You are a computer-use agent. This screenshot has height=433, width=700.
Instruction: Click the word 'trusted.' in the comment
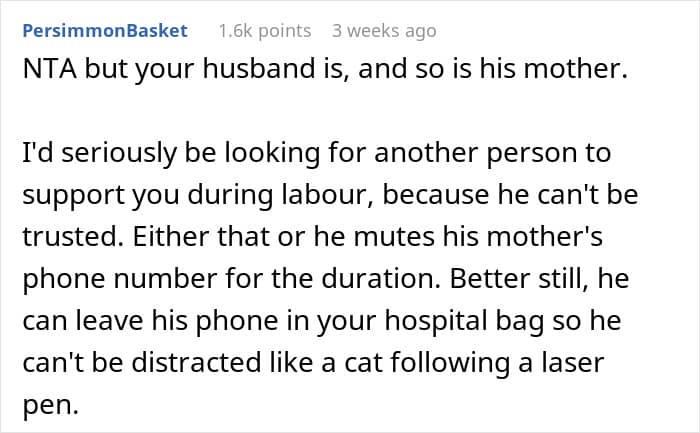(x=73, y=237)
